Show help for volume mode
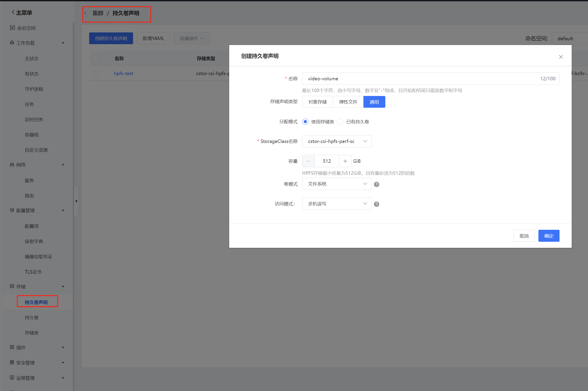The width and height of the screenshot is (588, 391). 376,184
